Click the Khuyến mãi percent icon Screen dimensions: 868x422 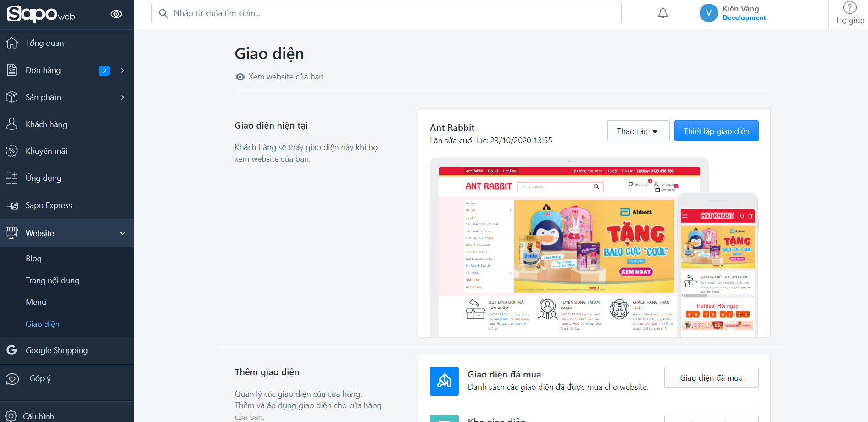coord(12,151)
